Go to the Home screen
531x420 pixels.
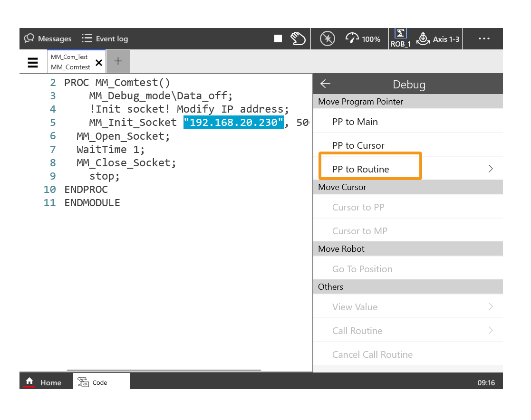44,382
